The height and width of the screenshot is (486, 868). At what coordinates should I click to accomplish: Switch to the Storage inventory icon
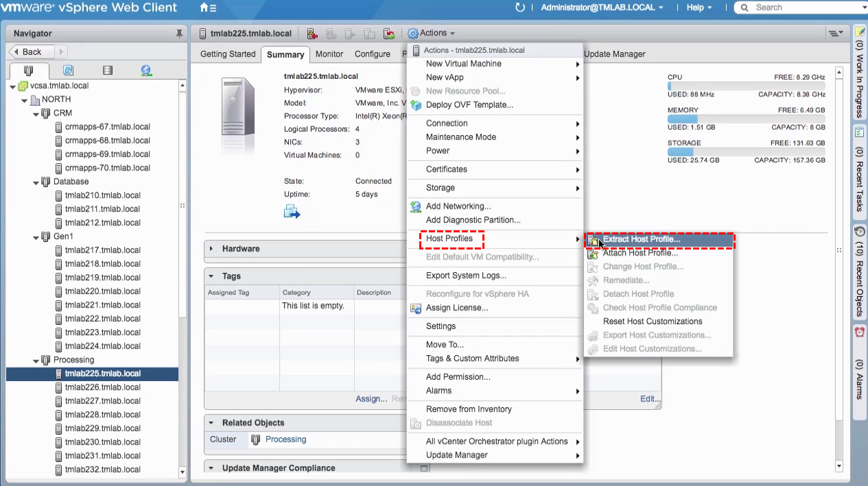108,70
